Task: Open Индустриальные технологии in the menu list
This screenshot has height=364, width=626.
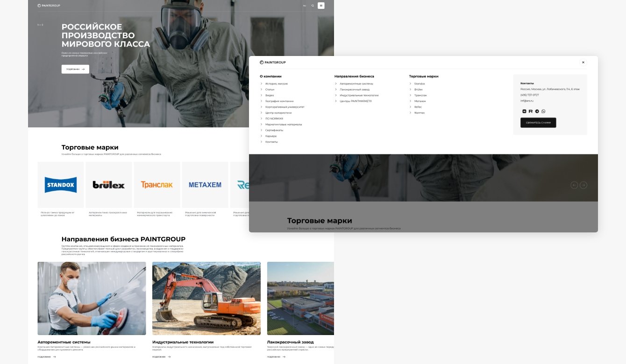Action: tap(359, 95)
